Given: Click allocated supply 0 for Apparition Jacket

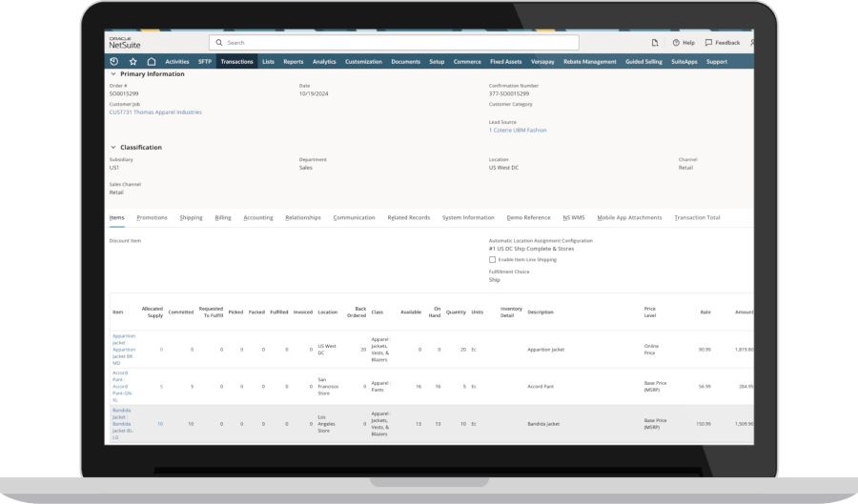Looking at the screenshot, I should (161, 350).
